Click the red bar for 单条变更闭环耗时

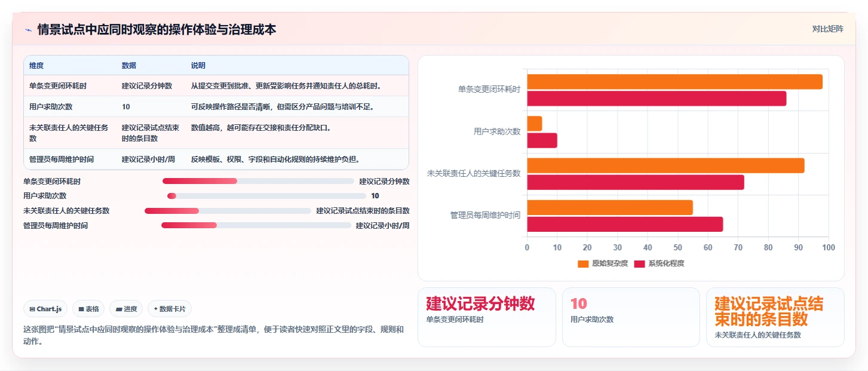(x=657, y=99)
